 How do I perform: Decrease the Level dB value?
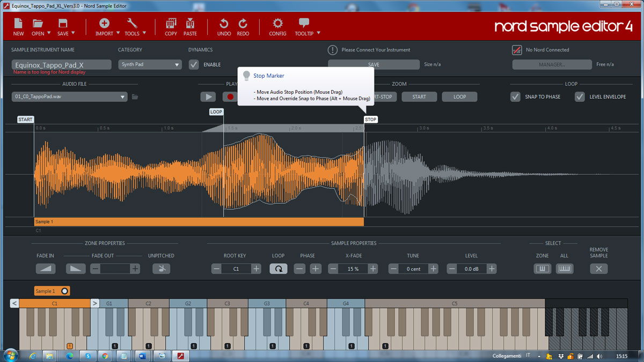pos(452,269)
